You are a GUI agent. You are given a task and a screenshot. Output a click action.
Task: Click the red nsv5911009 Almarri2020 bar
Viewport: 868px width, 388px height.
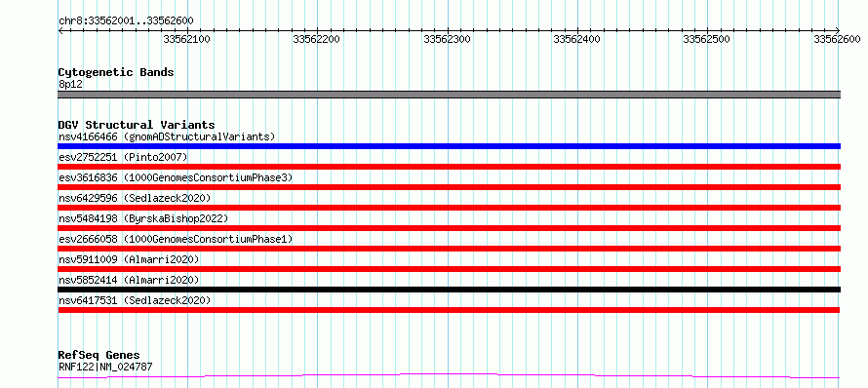[449, 269]
